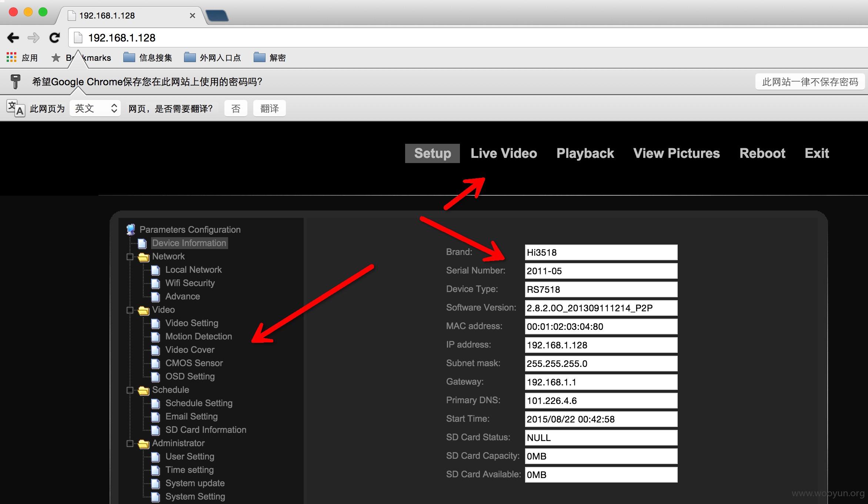
Task: Open the apps grid icon in the bookmarks bar
Action: point(11,57)
